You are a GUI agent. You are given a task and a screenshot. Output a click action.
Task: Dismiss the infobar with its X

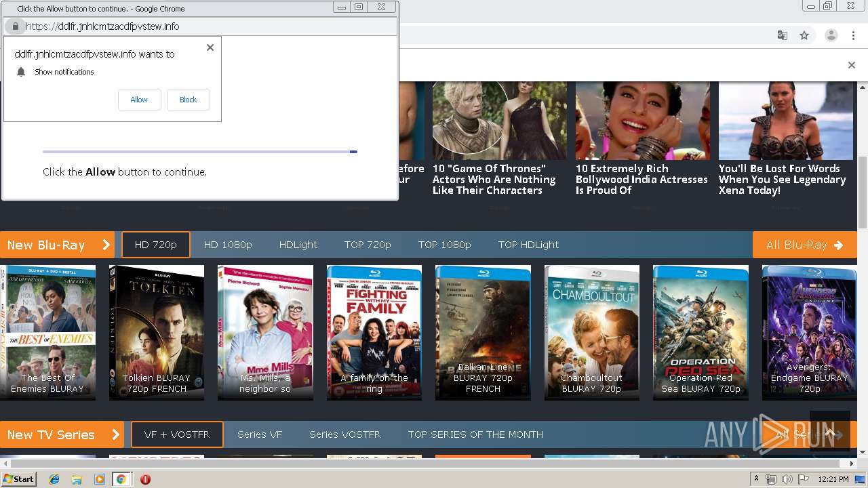852,65
